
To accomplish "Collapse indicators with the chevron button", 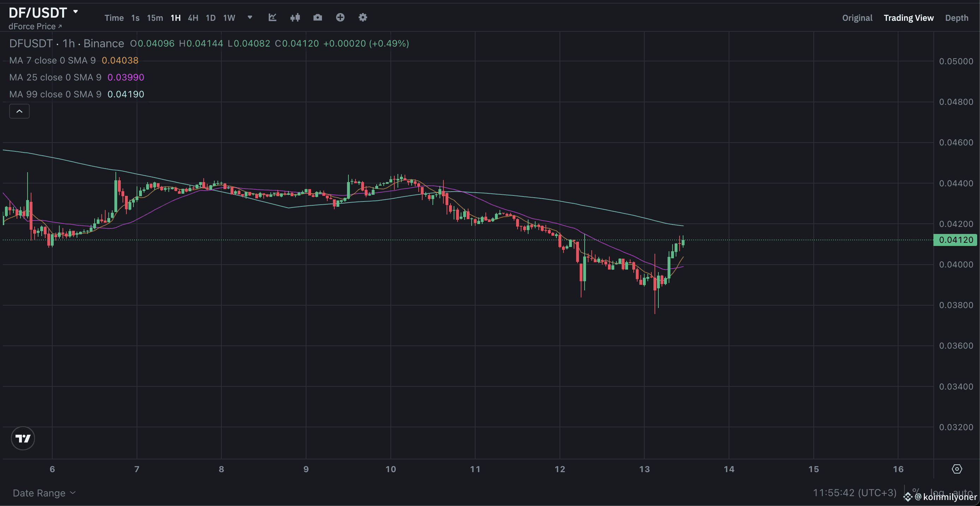I will tap(19, 111).
